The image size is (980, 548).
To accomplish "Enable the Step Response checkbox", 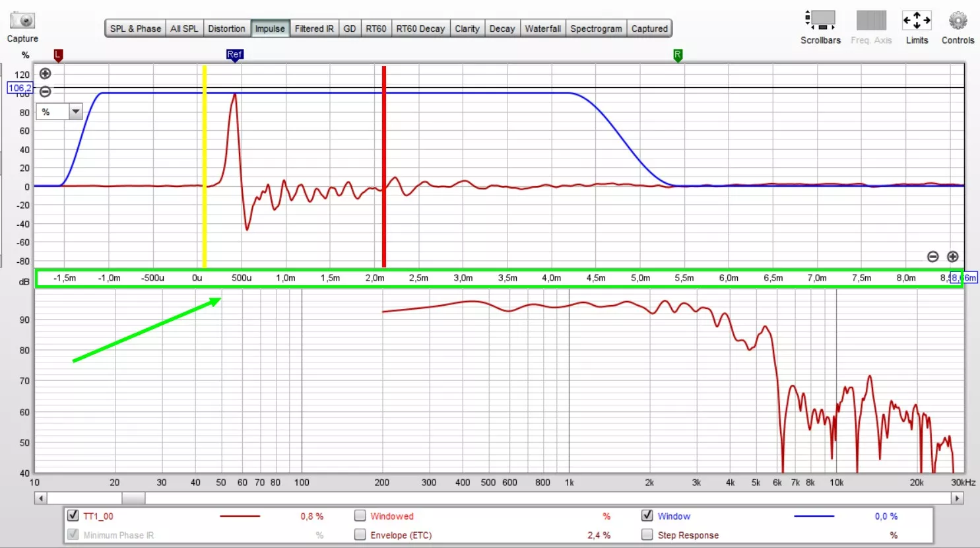I will (647, 535).
